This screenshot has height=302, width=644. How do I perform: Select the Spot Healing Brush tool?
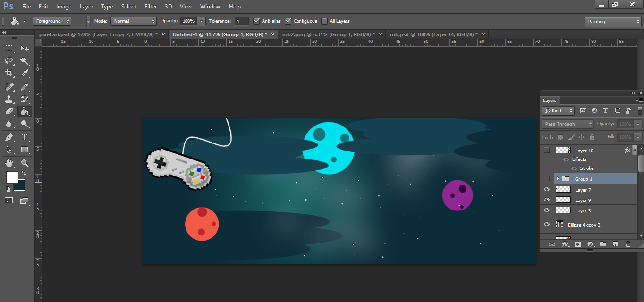pos(9,87)
